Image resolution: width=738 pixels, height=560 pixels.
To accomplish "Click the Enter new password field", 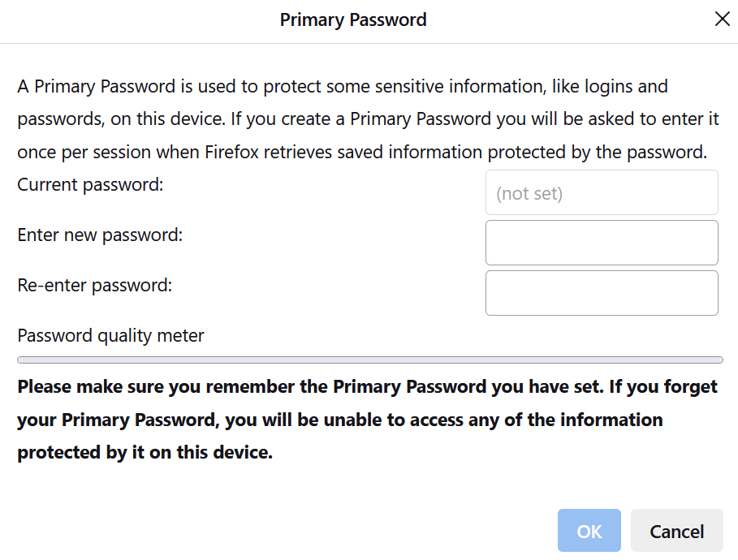I will (602, 243).
